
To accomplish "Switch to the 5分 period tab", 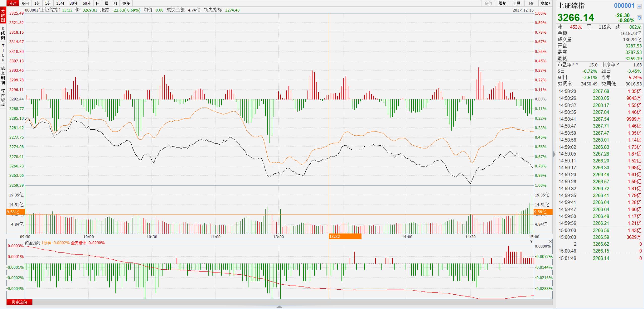I will pyautogui.click(x=48, y=3).
